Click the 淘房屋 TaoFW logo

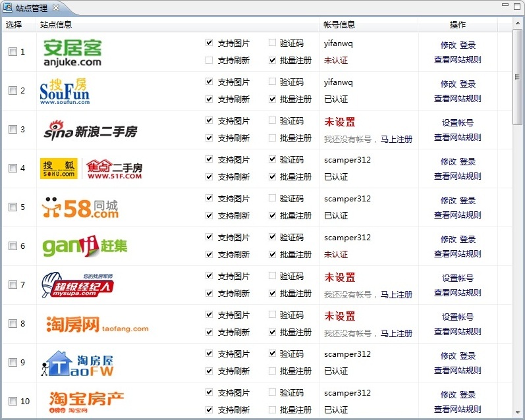point(77,363)
